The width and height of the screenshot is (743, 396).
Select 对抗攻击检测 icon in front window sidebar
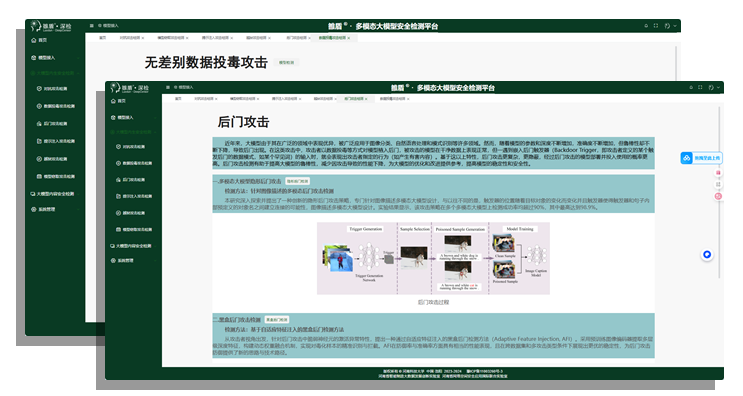pyautogui.click(x=118, y=147)
